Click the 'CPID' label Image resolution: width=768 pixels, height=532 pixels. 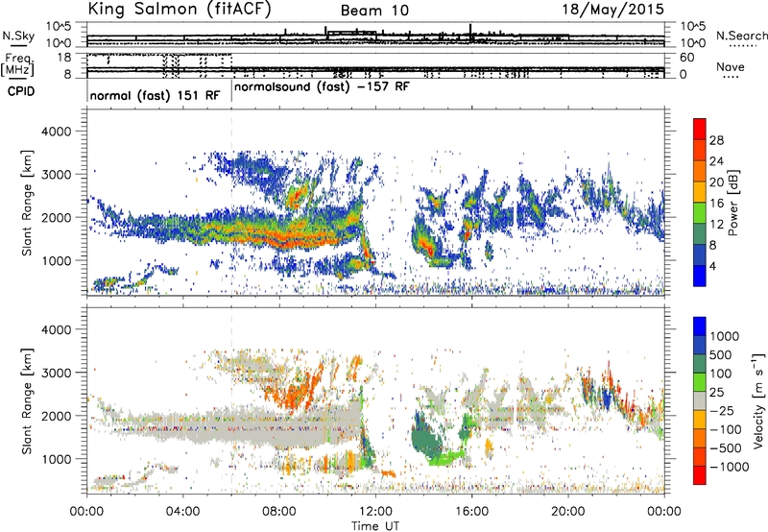(x=20, y=91)
